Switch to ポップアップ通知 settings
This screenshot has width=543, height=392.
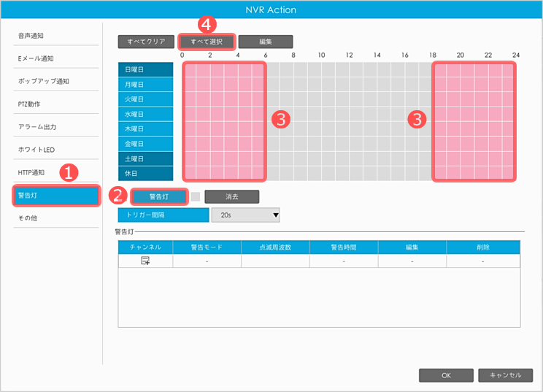[x=43, y=80]
